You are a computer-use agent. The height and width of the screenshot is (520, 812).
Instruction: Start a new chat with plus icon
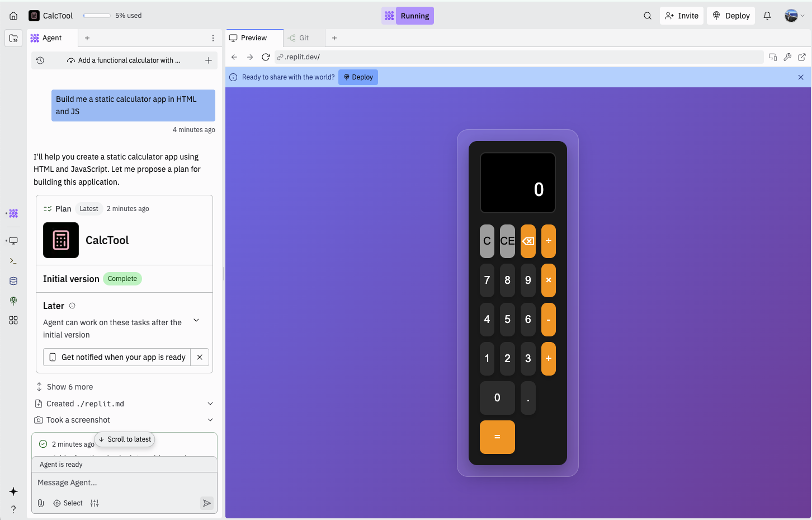(x=209, y=60)
